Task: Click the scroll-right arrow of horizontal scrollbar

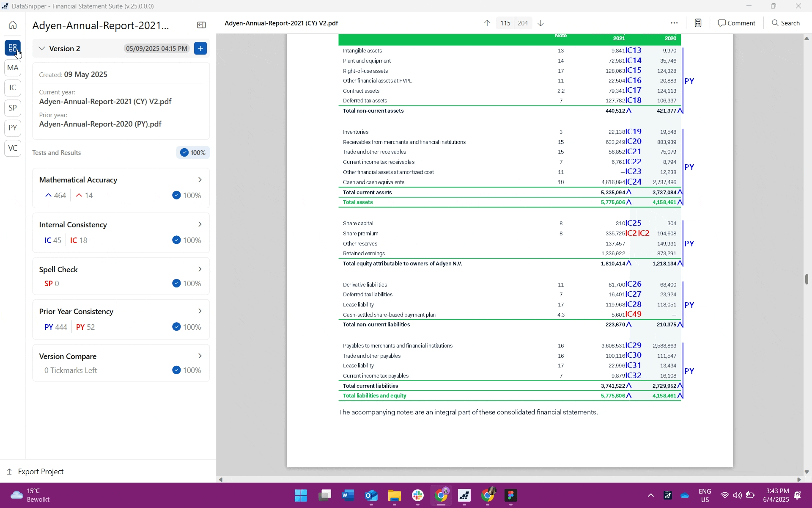Action: [799, 480]
